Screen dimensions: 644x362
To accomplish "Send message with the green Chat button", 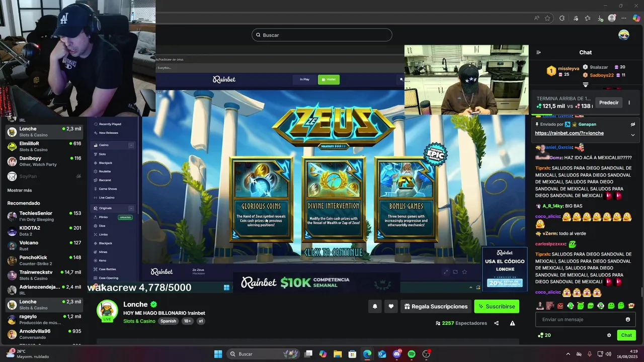I will (626, 335).
